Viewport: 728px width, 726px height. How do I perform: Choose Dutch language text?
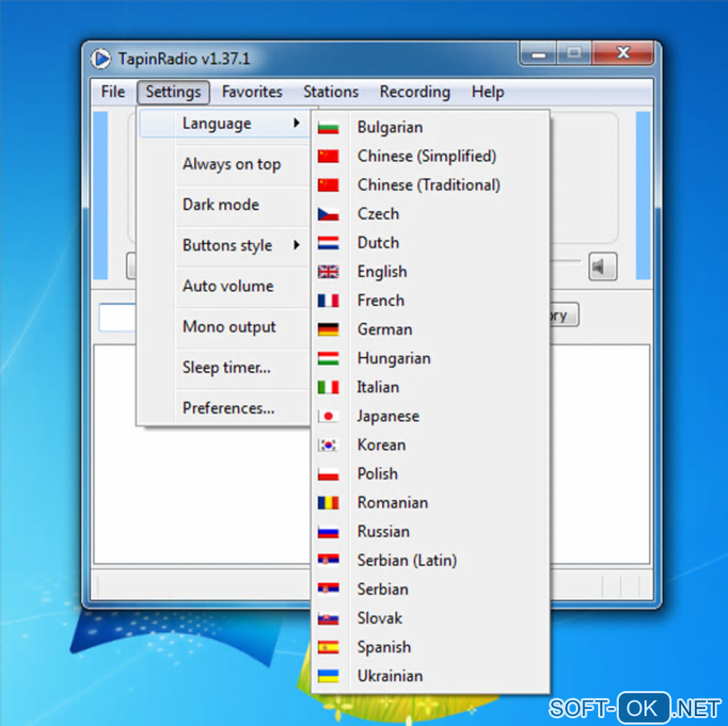point(378,243)
